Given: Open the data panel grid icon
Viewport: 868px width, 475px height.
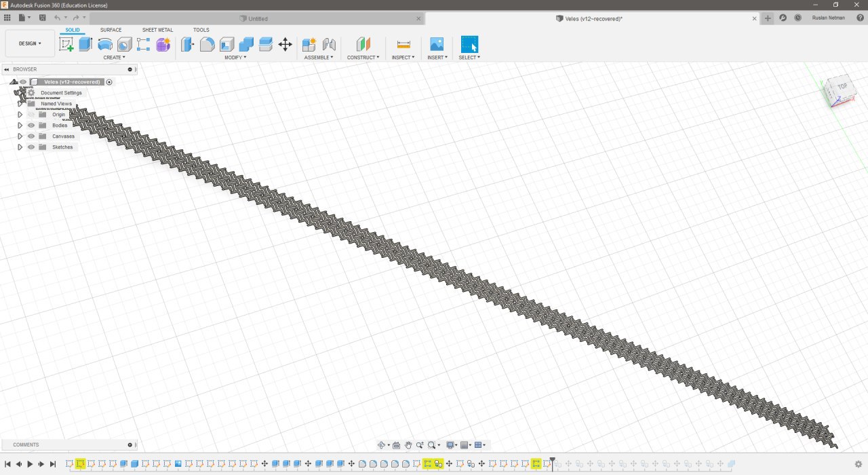Looking at the screenshot, I should click(x=7, y=18).
